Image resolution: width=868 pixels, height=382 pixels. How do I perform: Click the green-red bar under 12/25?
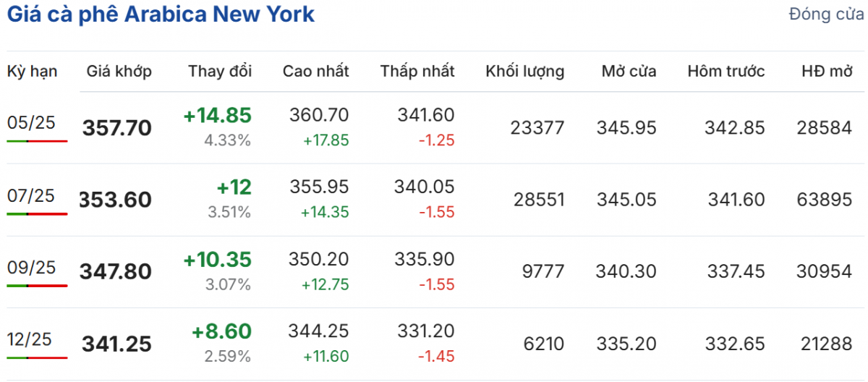[x=37, y=357]
